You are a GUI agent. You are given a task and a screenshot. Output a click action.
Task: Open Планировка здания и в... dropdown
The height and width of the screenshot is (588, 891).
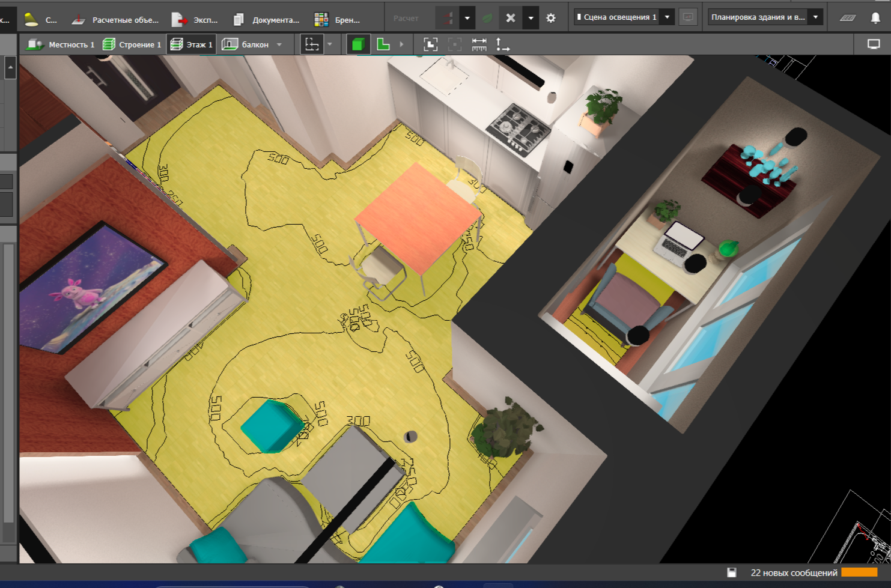click(765, 17)
